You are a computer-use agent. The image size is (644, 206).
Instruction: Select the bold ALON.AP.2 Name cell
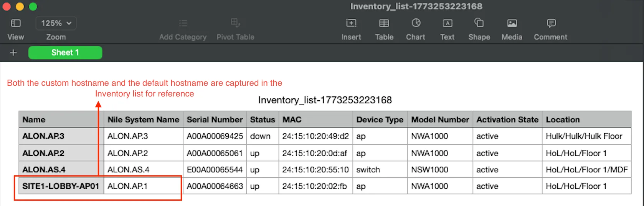[61, 153]
